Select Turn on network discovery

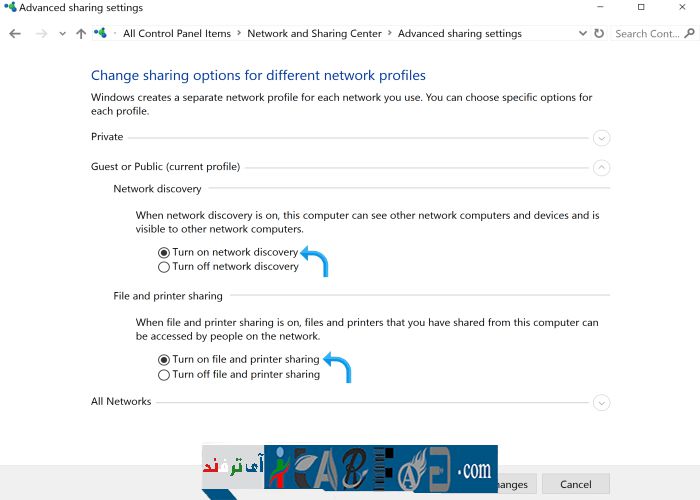pyautogui.click(x=164, y=253)
